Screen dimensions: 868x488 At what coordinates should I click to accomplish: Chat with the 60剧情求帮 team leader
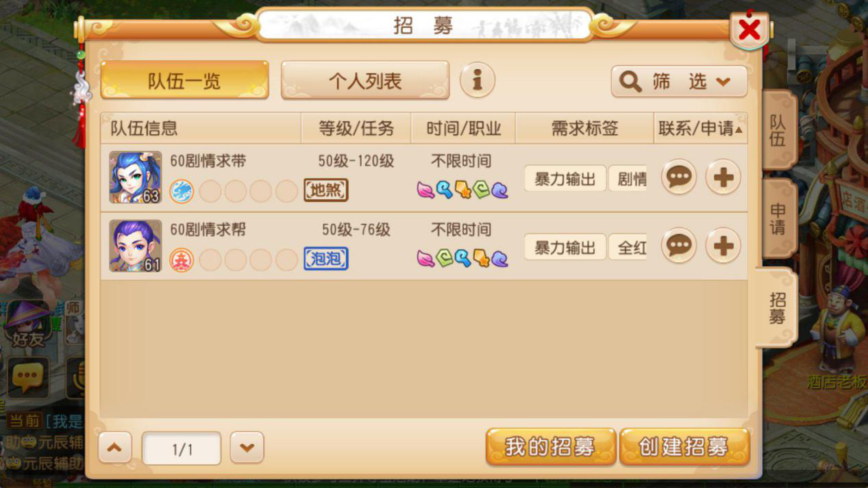pos(678,246)
